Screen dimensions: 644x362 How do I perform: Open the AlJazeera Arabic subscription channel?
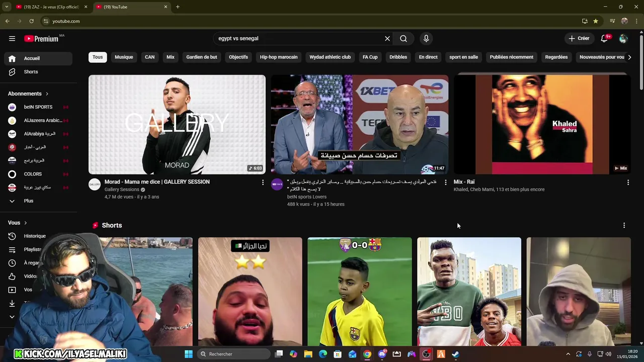point(38,121)
